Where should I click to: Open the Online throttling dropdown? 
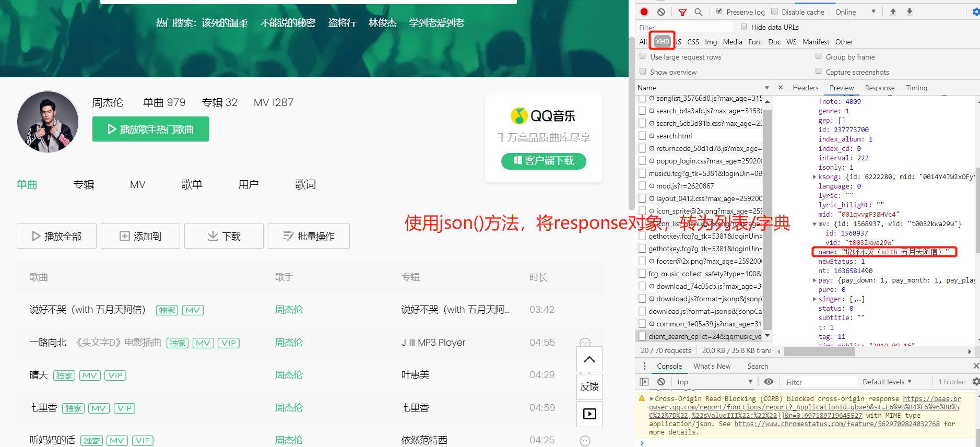click(855, 12)
